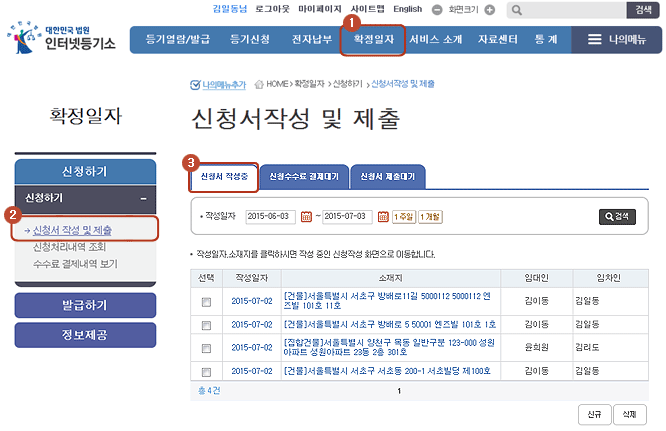The width and height of the screenshot is (666, 431).
Task: Select 신청서 작성 및 제출 in the sidebar
Action: (72, 230)
